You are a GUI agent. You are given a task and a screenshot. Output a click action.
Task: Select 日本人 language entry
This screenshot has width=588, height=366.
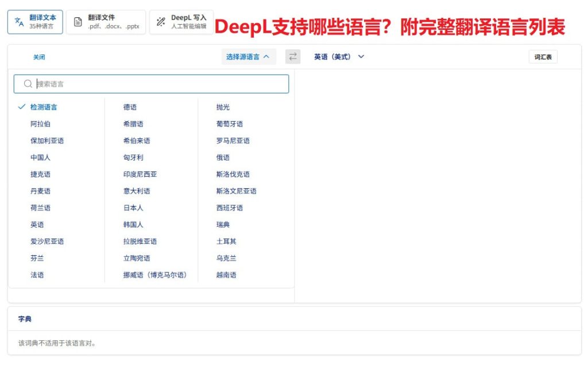(133, 208)
